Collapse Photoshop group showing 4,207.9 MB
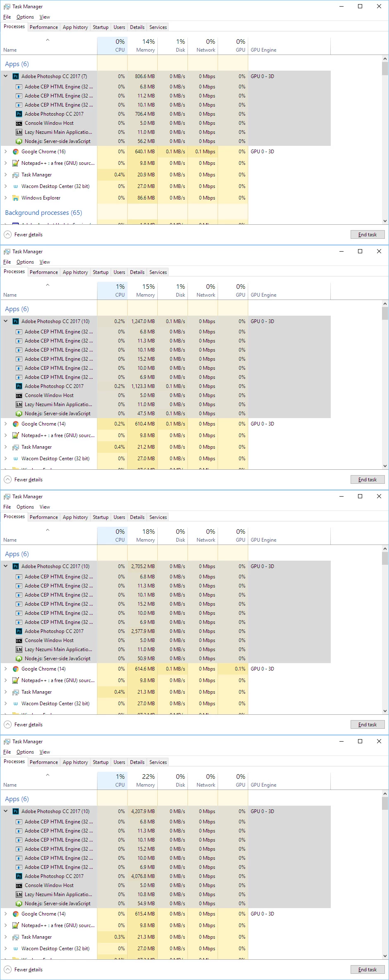Viewport: 389px width, 980px height. [6, 811]
